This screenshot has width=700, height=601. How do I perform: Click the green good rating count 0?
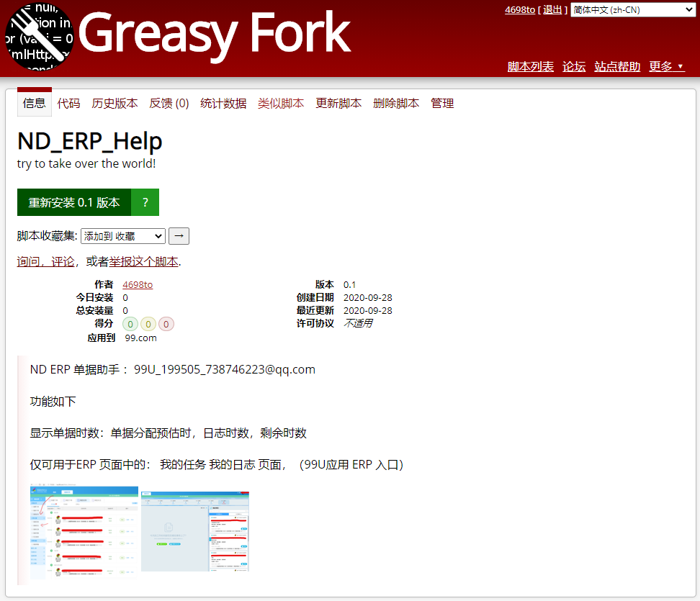coord(130,325)
